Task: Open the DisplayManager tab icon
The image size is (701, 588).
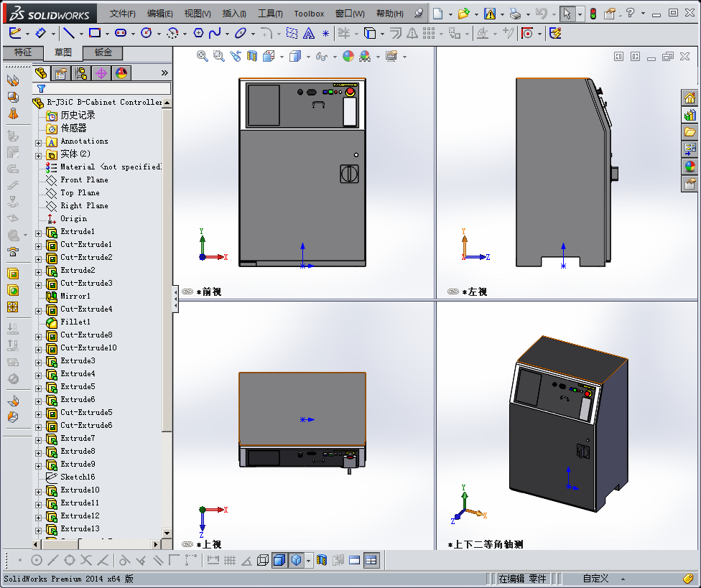Action: coord(121,73)
